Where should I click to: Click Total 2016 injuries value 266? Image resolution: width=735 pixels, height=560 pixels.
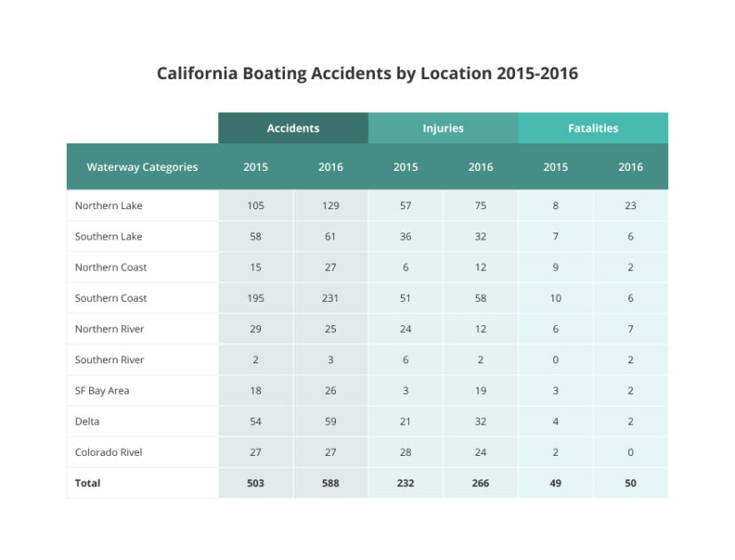coord(480,483)
